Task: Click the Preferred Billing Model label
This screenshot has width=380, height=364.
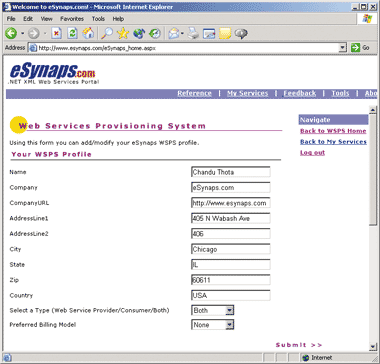Action: point(43,325)
